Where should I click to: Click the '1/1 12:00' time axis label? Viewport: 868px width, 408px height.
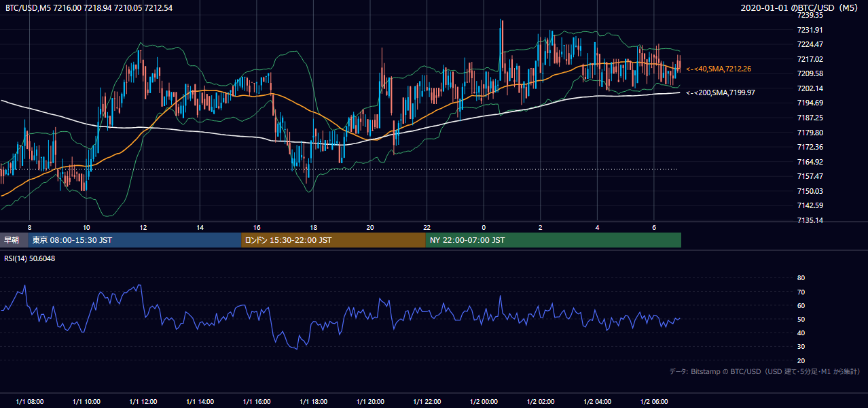[143, 401]
